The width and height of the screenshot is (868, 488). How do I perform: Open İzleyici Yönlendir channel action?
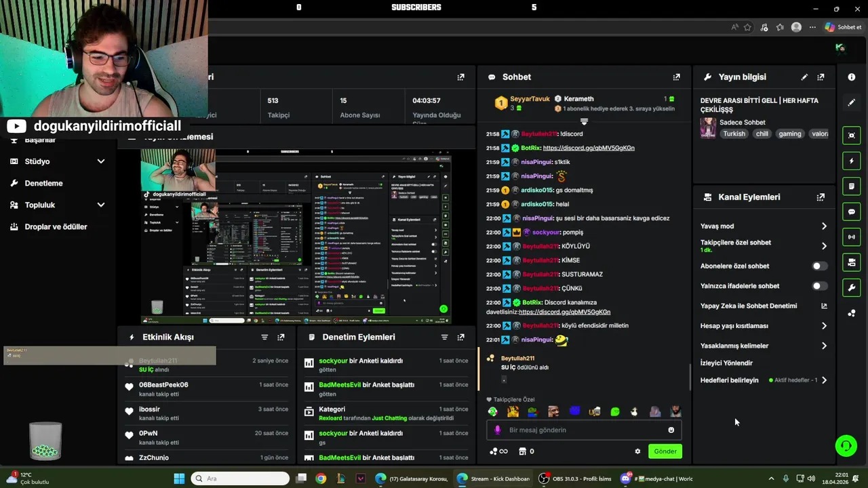point(726,363)
